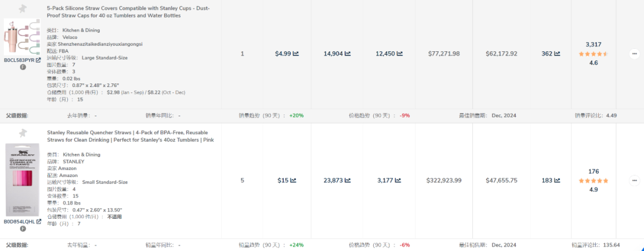Viewport: 644px width, 251px height.
Task: Click the 4.9 star rating graphic
Action: click(x=593, y=180)
